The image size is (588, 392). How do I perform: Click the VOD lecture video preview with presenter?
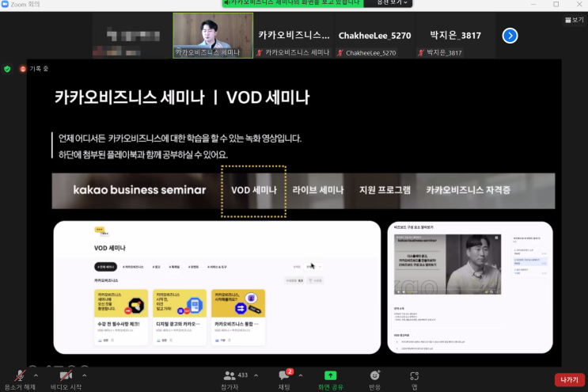(x=447, y=264)
